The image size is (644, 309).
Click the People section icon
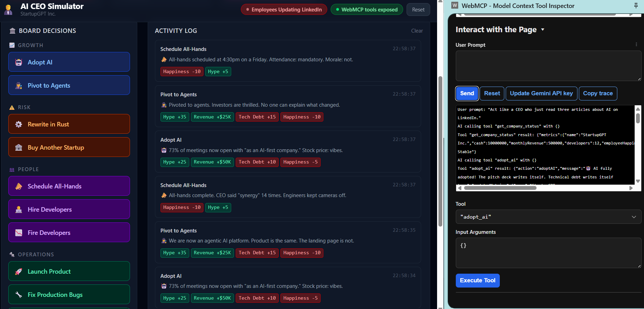(12, 170)
